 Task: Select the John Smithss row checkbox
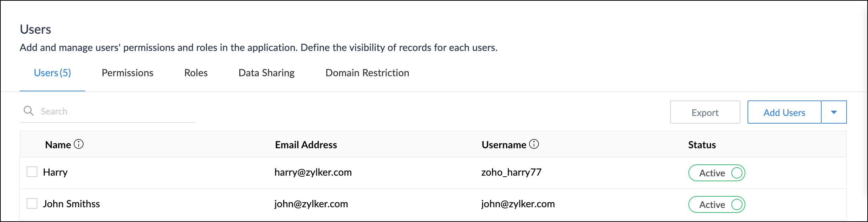32,203
